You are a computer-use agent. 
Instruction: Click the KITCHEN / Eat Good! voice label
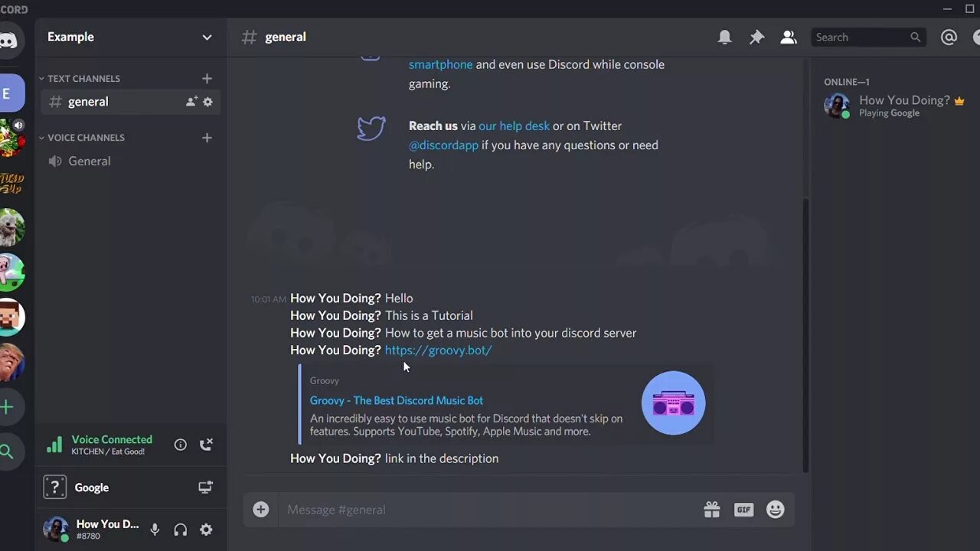pyautogui.click(x=108, y=452)
